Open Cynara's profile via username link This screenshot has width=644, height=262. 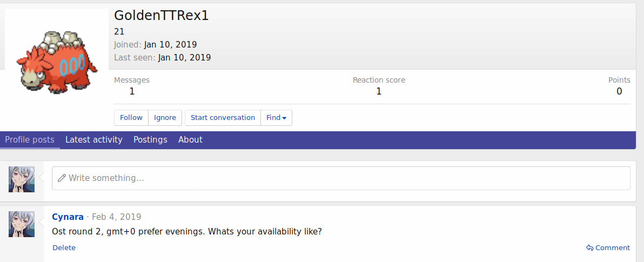point(68,217)
